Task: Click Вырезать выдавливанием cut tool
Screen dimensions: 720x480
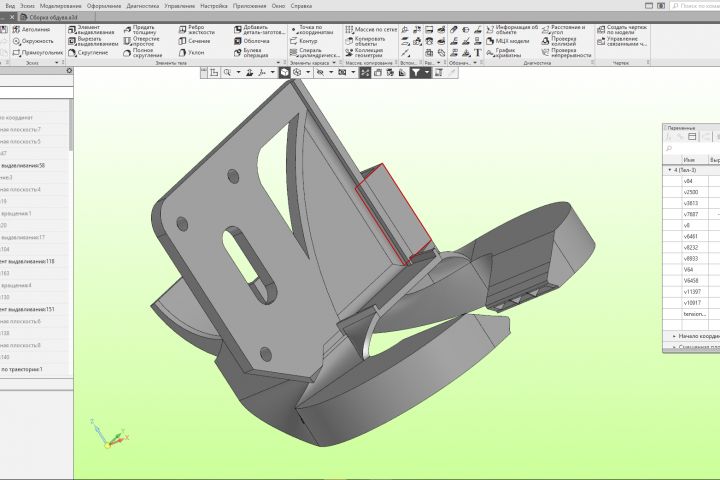Action: tap(93, 41)
